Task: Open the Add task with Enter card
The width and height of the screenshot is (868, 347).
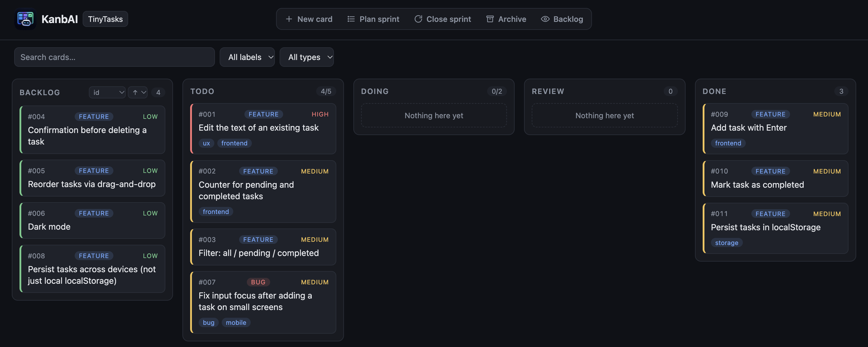Action: point(776,129)
